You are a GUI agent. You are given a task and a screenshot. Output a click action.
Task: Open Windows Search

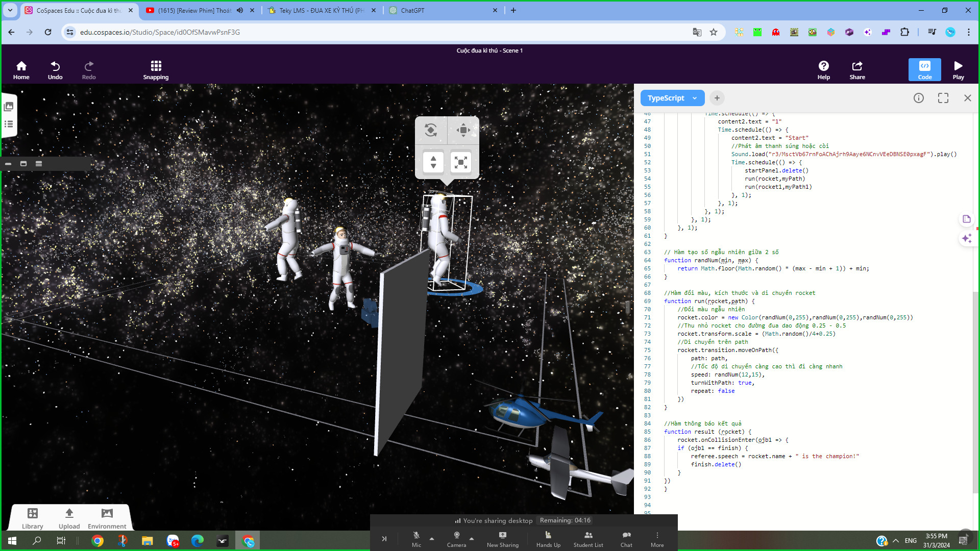click(x=37, y=541)
